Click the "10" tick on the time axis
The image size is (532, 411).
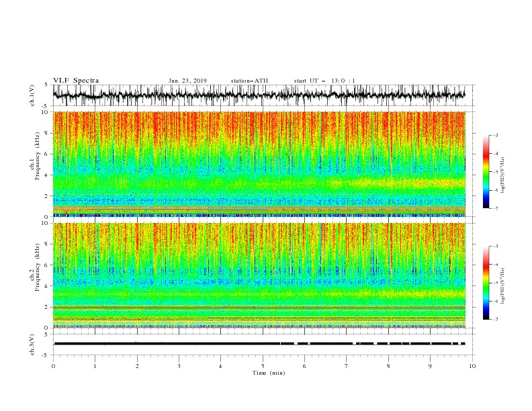(472, 366)
